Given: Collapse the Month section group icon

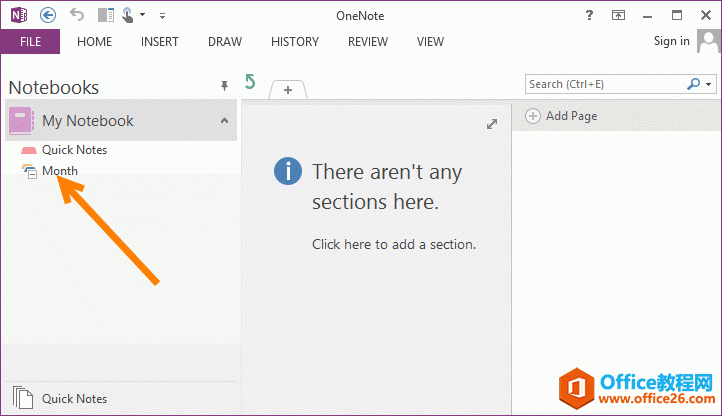Looking at the screenshot, I should [x=30, y=171].
